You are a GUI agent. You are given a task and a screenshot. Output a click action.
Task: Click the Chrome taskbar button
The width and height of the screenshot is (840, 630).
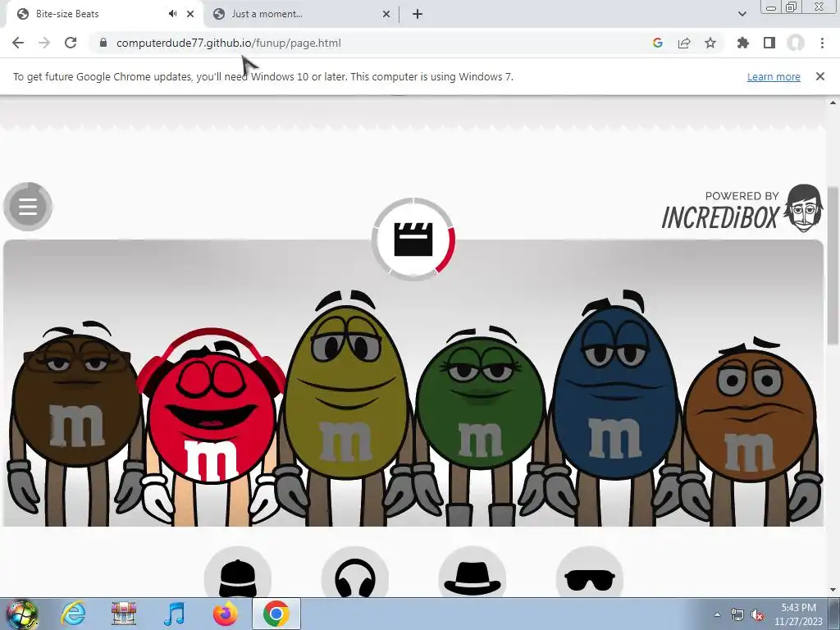(x=276, y=614)
